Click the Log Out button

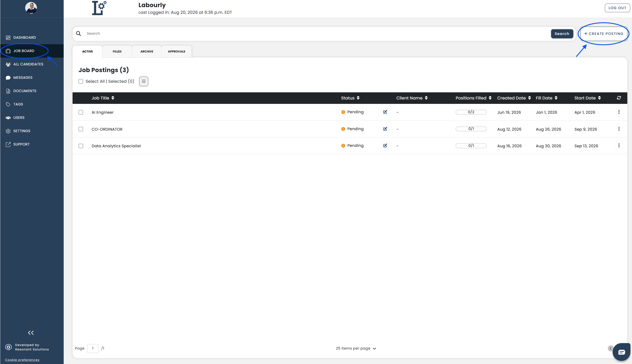617,8
